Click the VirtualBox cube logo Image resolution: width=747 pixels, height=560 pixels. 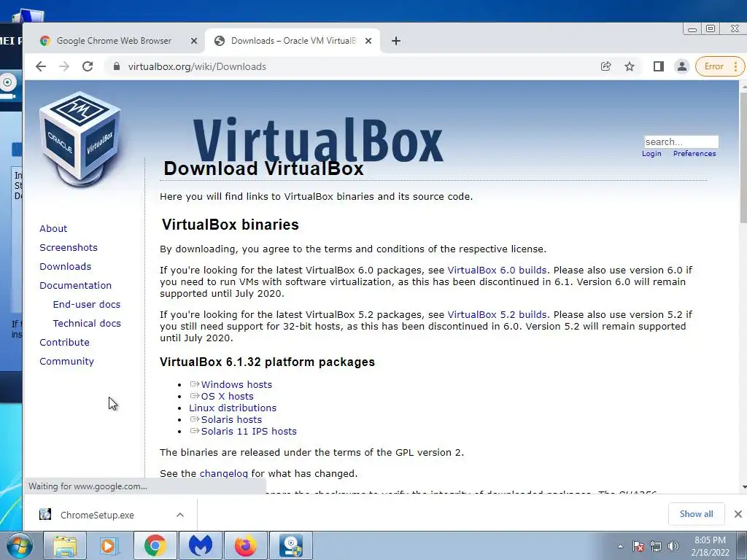(80, 139)
